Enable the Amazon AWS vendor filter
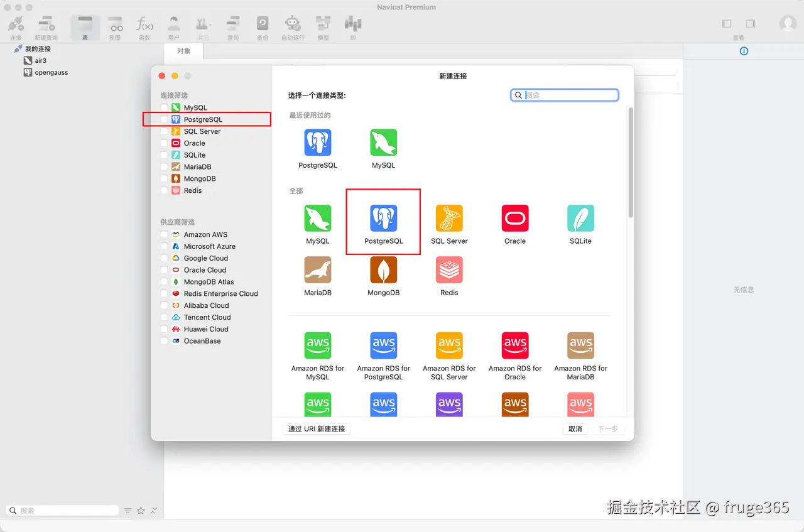The width and height of the screenshot is (804, 532). (165, 234)
